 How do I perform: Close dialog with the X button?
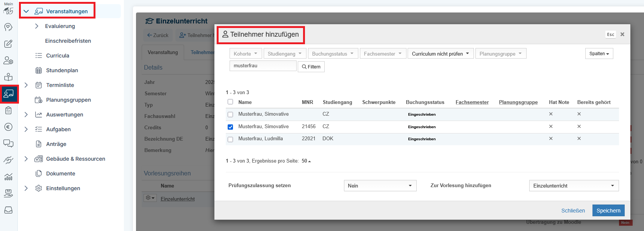pyautogui.click(x=622, y=34)
